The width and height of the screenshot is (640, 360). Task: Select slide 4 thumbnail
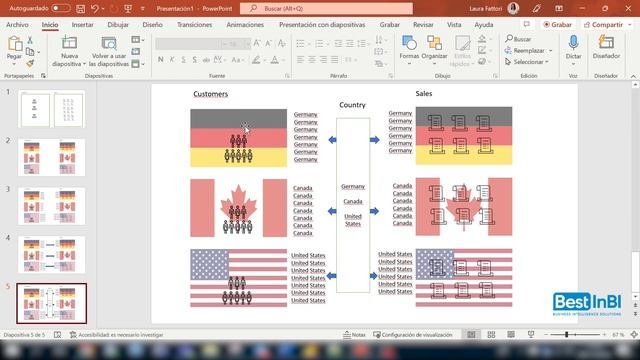[x=51, y=254]
